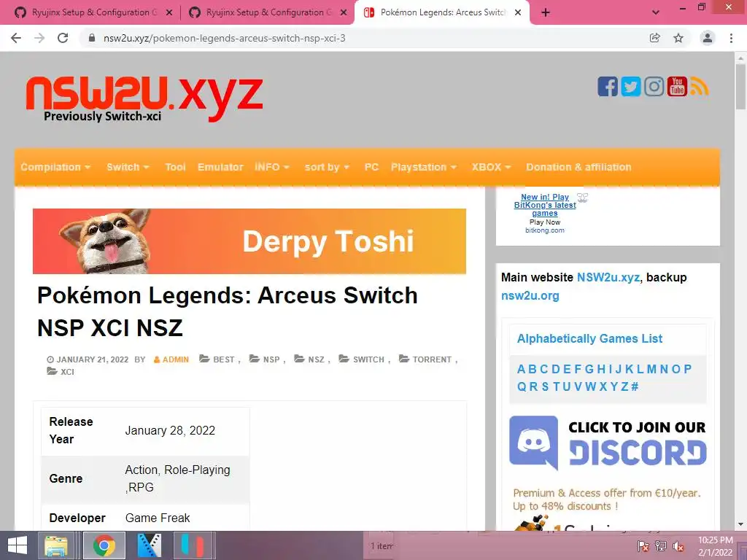Click the site padlock icon
Viewport: 747px width, 560px height.
[92, 38]
